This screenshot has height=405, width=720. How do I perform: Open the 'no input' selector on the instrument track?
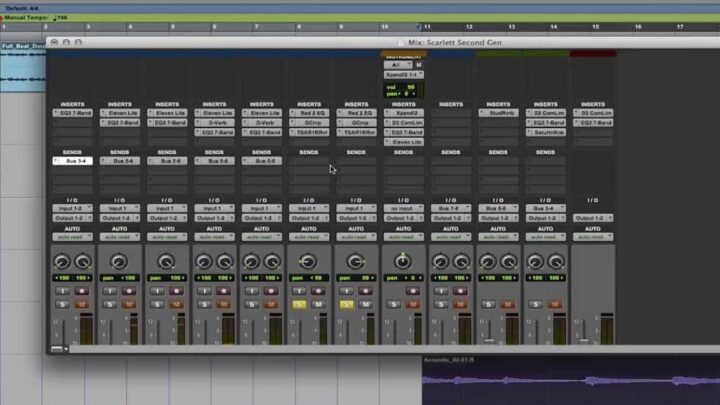(403, 209)
